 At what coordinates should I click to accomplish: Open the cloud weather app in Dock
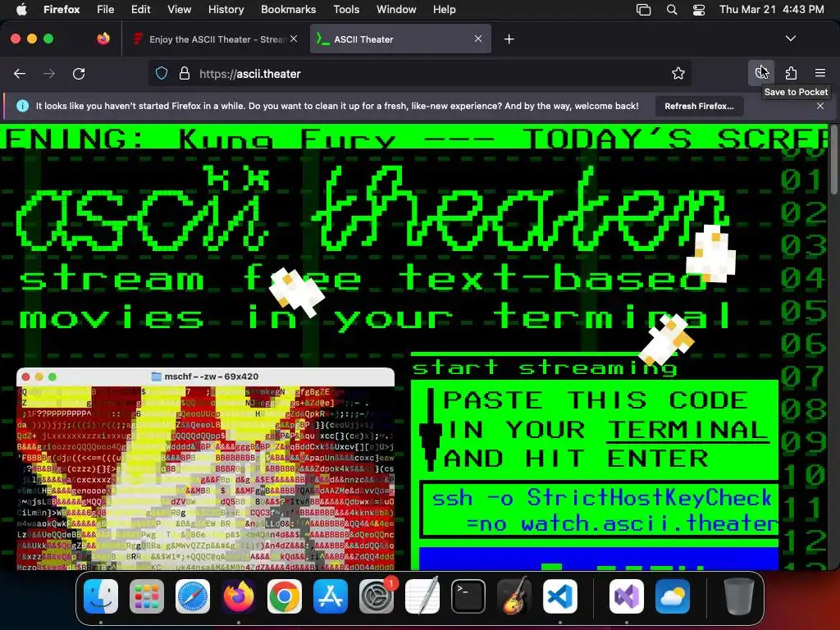pyautogui.click(x=673, y=596)
